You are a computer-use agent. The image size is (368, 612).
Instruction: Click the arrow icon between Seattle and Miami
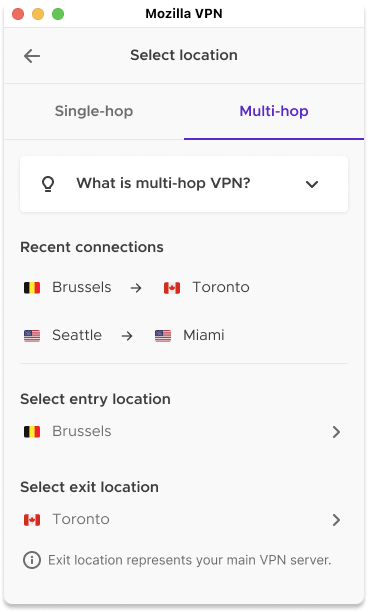point(127,336)
